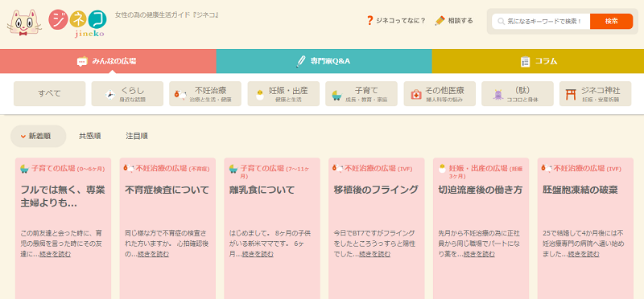Screen dimensions: 644x299
Task: Click stroller icon on フルでは無く card
Action: (25, 169)
